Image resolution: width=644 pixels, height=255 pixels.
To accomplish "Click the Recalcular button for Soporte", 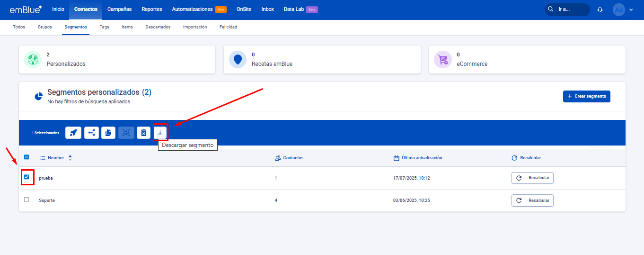I will click(532, 200).
